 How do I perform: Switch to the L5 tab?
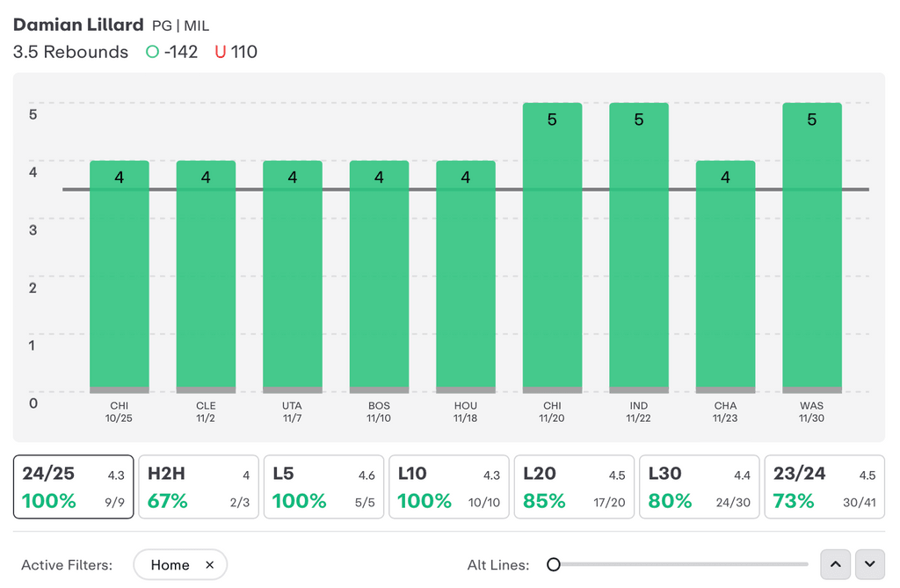(x=323, y=487)
